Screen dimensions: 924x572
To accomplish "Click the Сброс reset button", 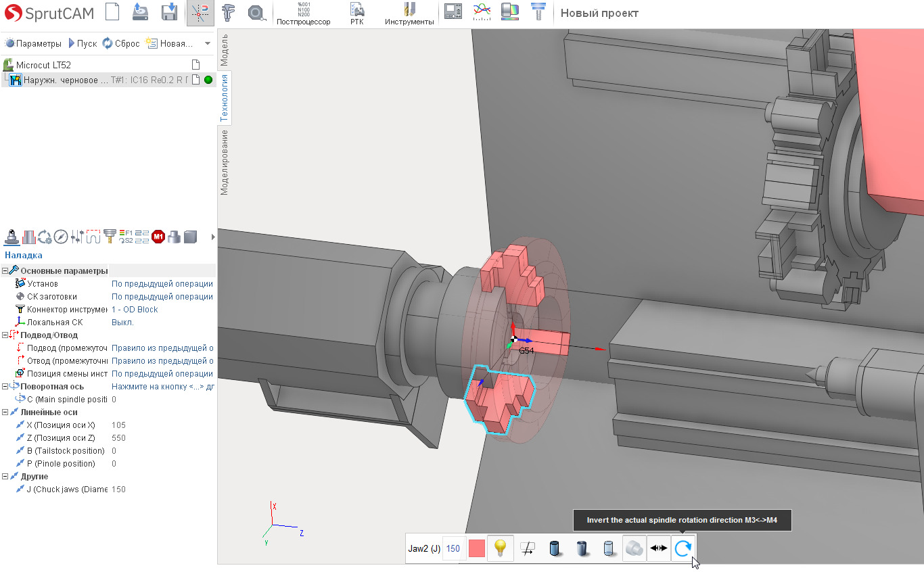I will click(121, 43).
